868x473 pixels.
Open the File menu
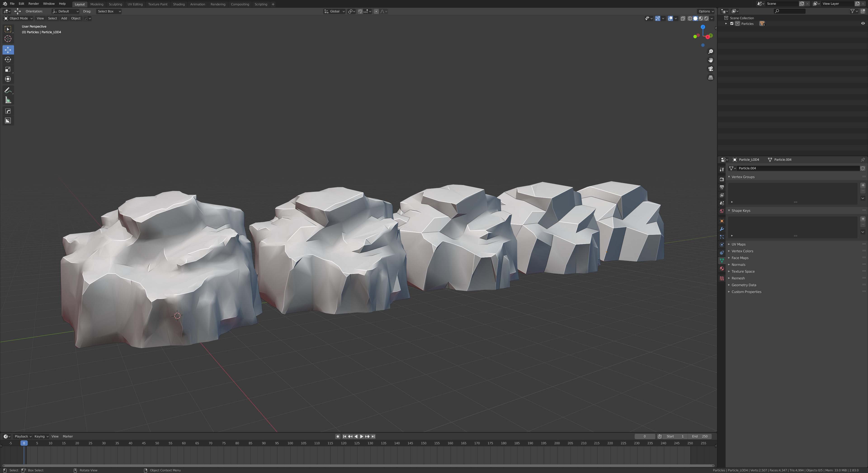tap(12, 4)
